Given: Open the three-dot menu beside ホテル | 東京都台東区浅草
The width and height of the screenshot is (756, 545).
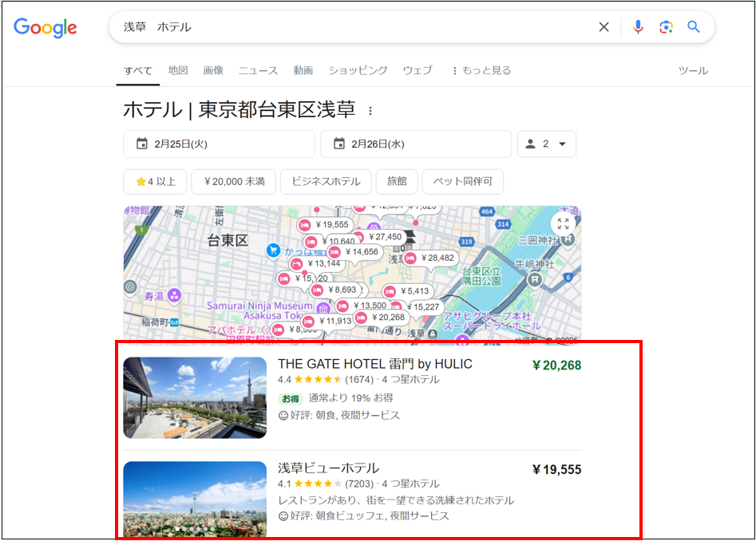Looking at the screenshot, I should 370,111.
